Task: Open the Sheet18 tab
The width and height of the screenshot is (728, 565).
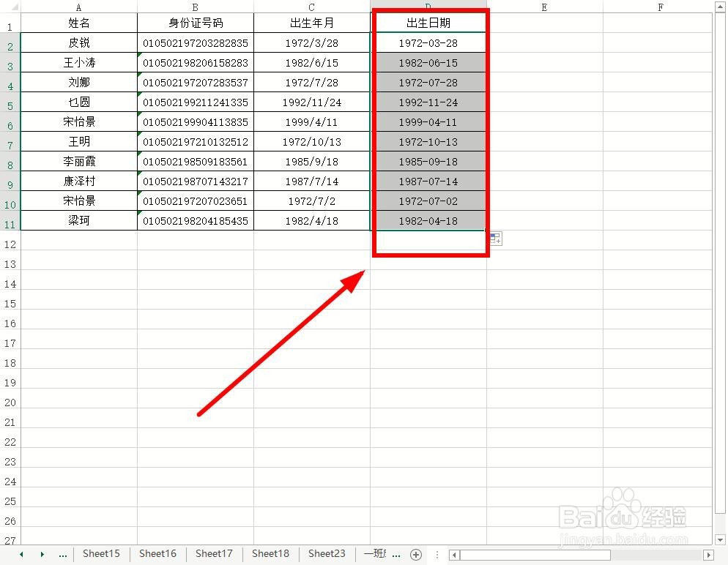Action: pos(271,554)
